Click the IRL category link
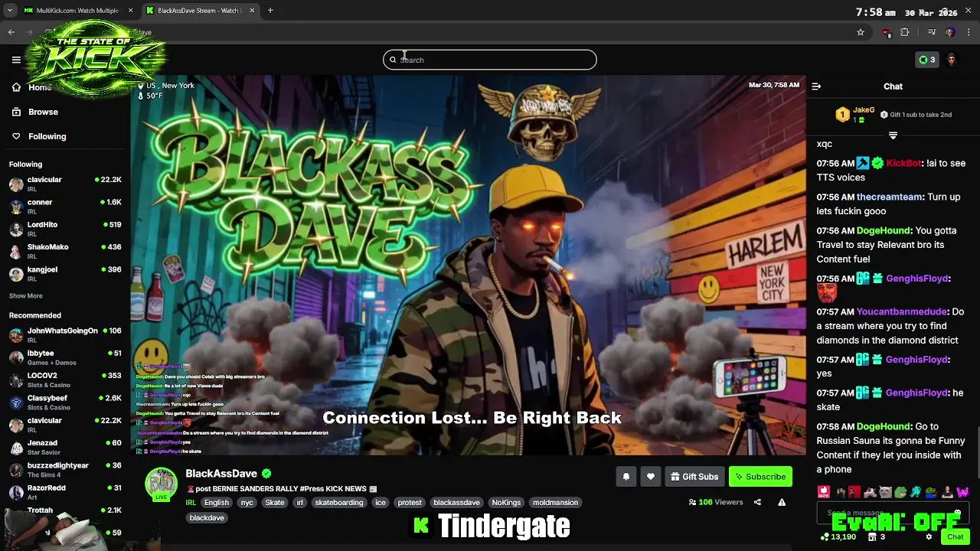 [191, 503]
